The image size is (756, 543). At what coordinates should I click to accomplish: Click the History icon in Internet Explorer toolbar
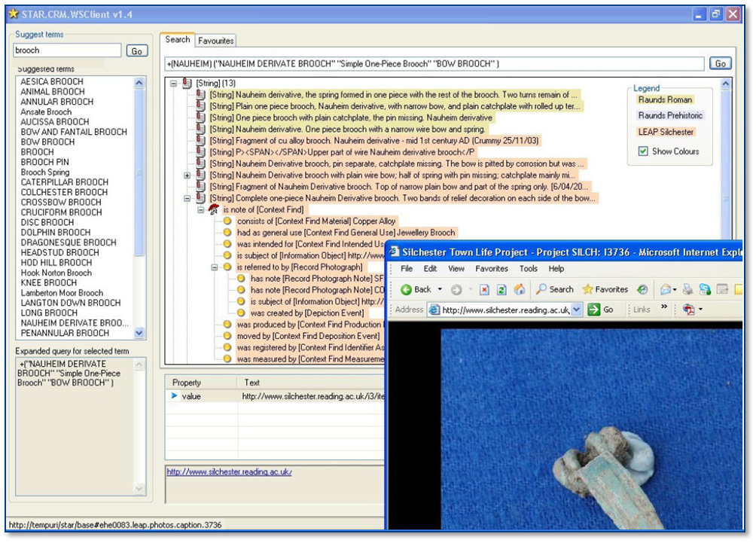[x=642, y=289]
